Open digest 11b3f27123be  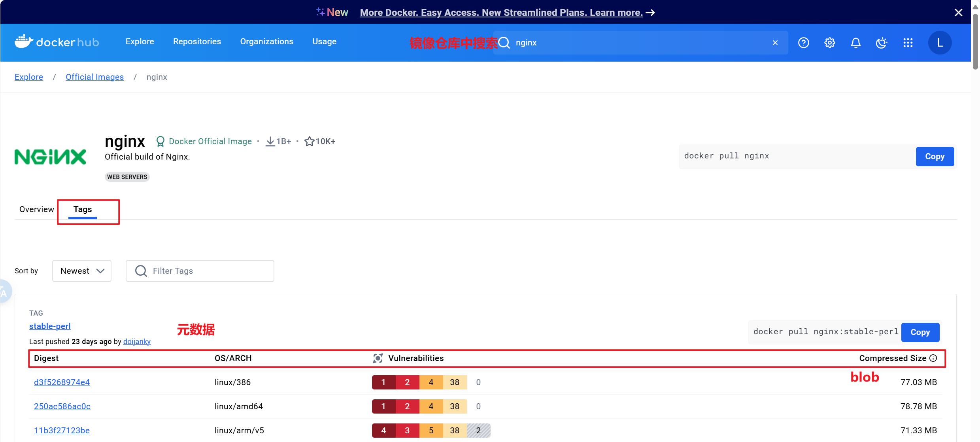pos(62,431)
